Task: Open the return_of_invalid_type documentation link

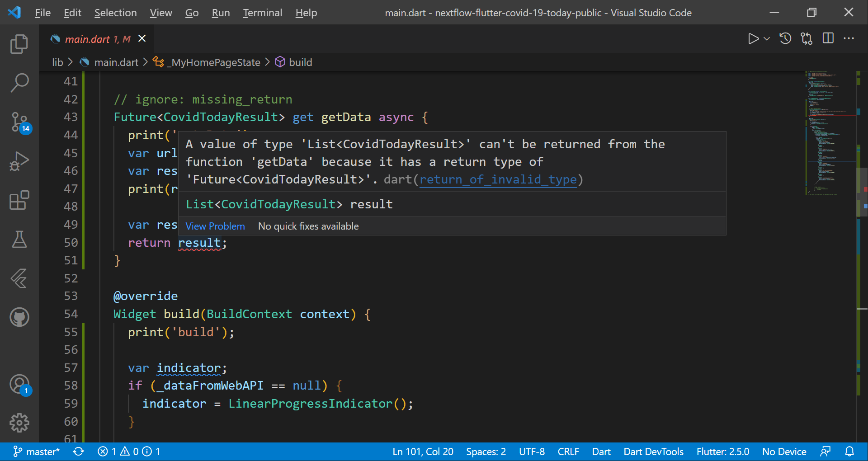Action: 498,179
